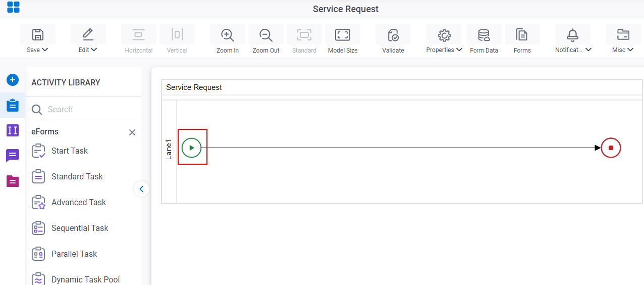Viewport: 644px width, 285px height.
Task: Select the Standard Task activity
Action: 67,176
